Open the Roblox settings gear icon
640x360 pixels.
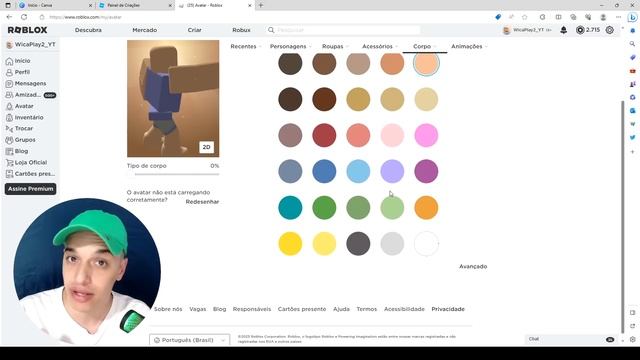pyautogui.click(x=609, y=30)
